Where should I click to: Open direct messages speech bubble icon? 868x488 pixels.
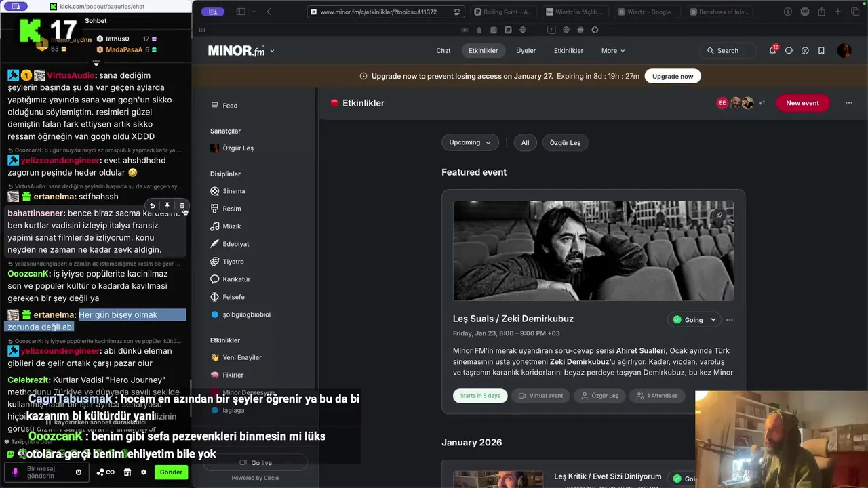[789, 51]
